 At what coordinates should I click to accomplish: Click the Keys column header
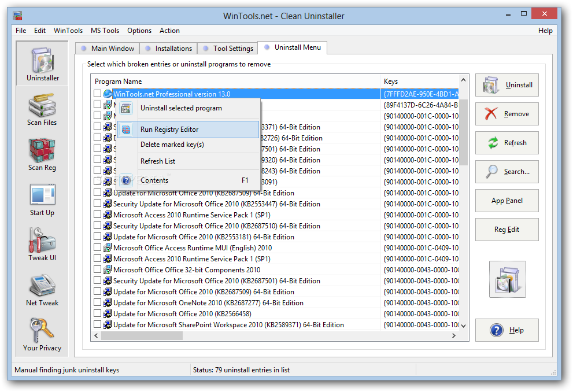tap(420, 82)
